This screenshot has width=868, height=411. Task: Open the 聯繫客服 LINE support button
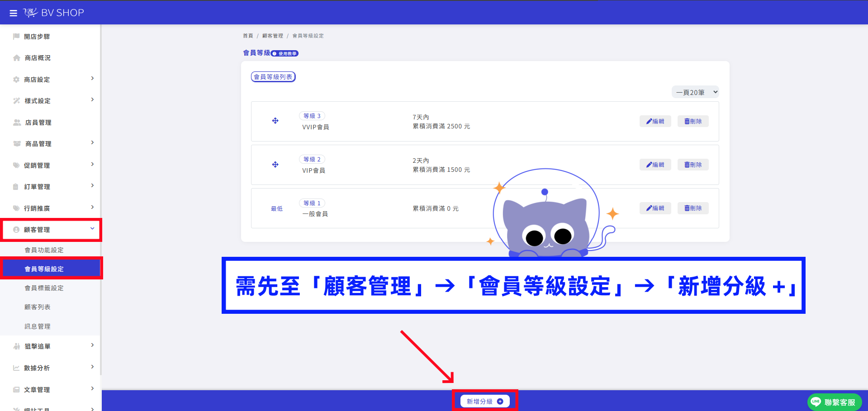point(835,402)
